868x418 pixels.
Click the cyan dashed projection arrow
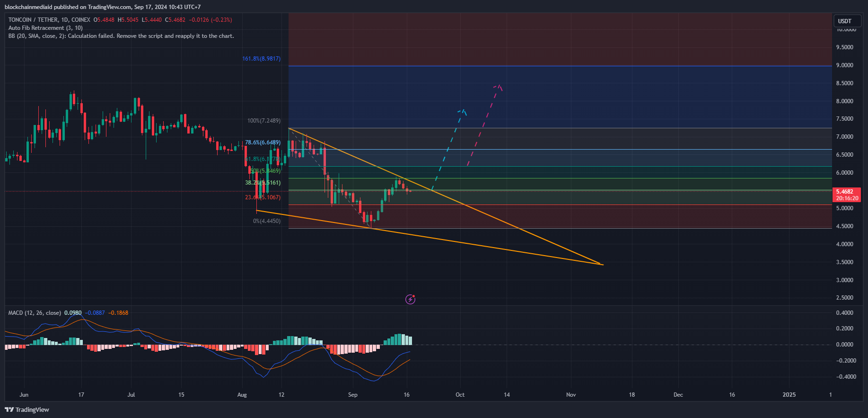coord(449,150)
